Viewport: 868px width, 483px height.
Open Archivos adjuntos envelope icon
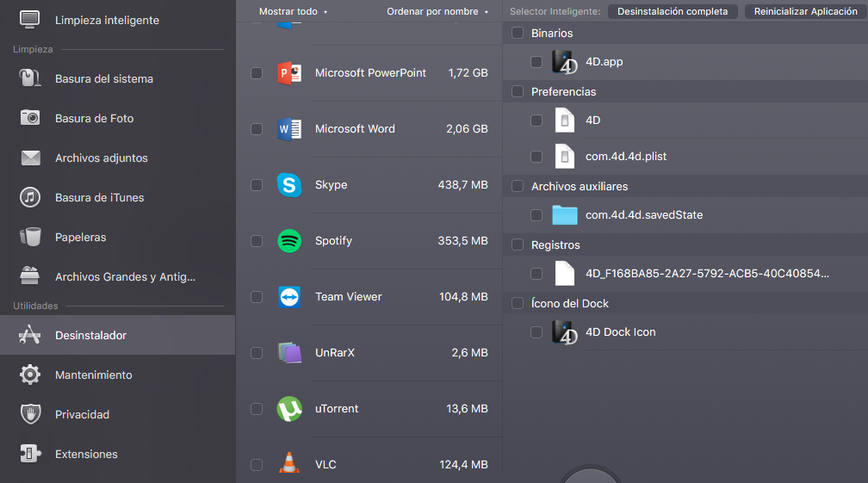click(30, 158)
